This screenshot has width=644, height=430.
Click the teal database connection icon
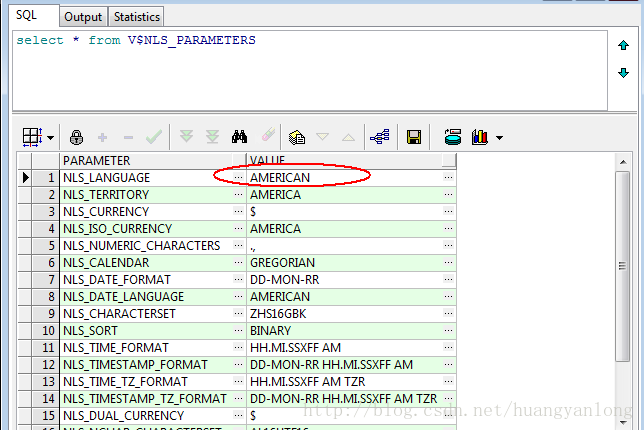pos(453,137)
